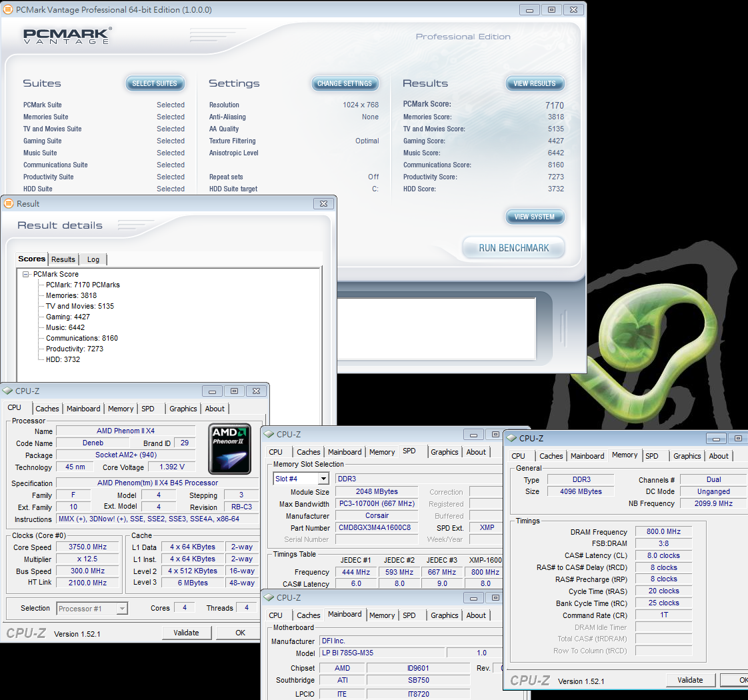Image resolution: width=748 pixels, height=700 pixels.
Task: Click the Core Voltage value '1.392 V'
Action: pos(172,467)
